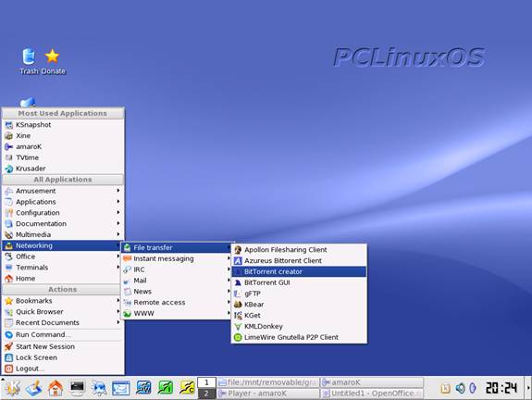532x400 pixels.
Task: Expand the WWW submenu
Action: point(177,313)
